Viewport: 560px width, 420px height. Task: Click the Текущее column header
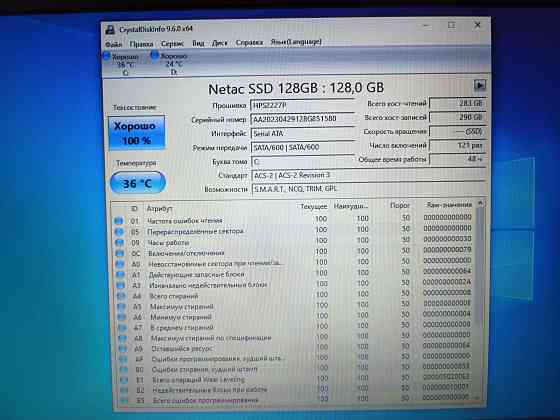pos(314,206)
